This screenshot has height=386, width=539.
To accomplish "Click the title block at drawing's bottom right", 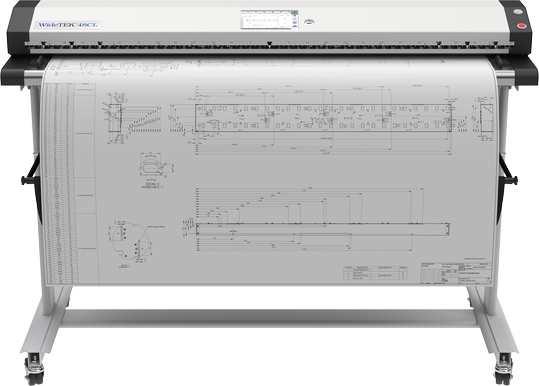I will tap(456, 273).
